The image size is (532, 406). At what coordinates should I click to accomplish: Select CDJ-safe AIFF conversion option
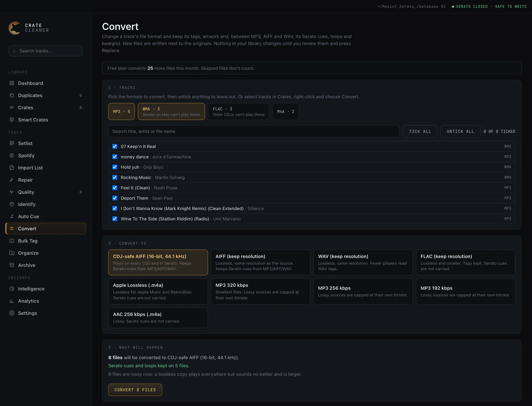158,262
